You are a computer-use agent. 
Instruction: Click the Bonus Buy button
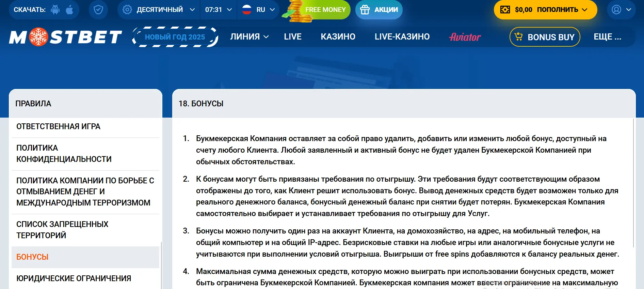[x=545, y=37]
